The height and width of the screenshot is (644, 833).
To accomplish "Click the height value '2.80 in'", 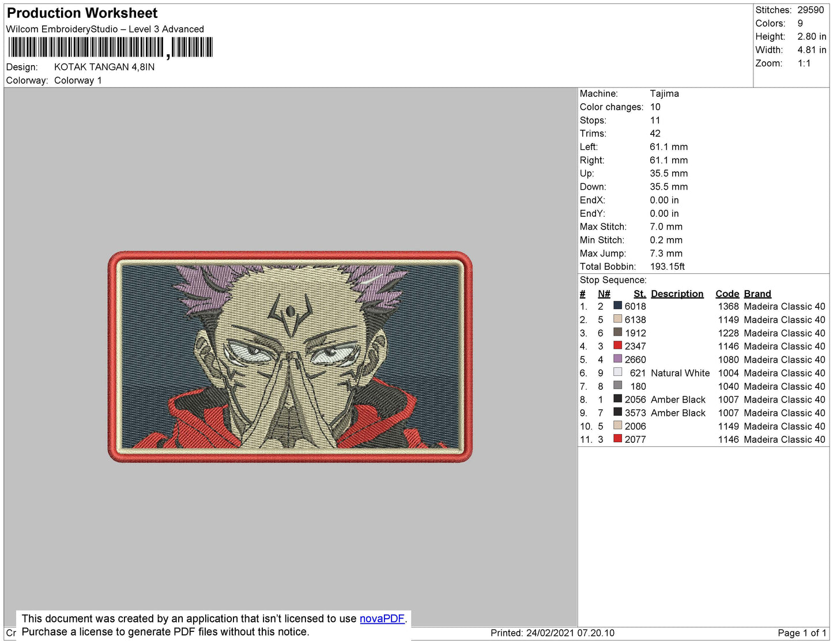I will (x=812, y=37).
